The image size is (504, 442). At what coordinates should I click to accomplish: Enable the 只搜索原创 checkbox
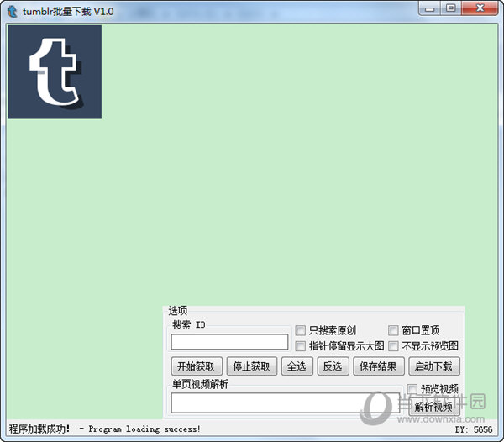coord(300,330)
